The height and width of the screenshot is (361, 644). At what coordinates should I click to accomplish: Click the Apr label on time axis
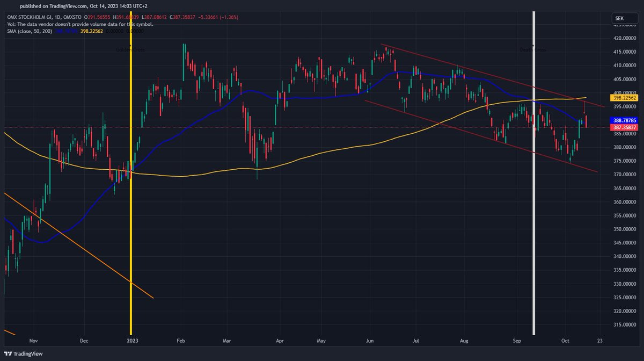[279, 341]
